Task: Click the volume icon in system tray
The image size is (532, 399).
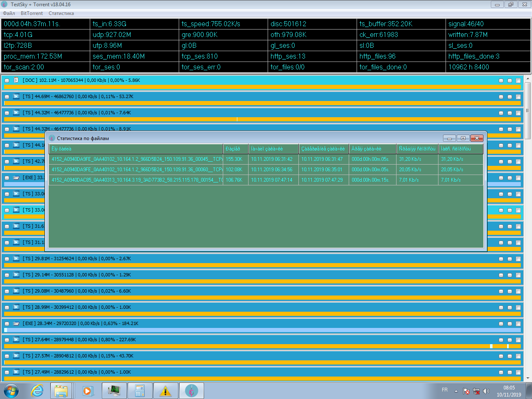Action: (x=486, y=391)
